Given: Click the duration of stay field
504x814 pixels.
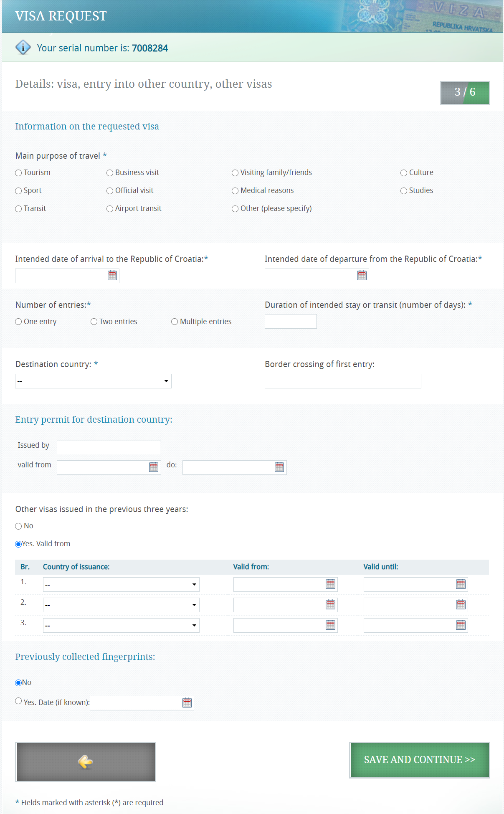Looking at the screenshot, I should tap(291, 321).
